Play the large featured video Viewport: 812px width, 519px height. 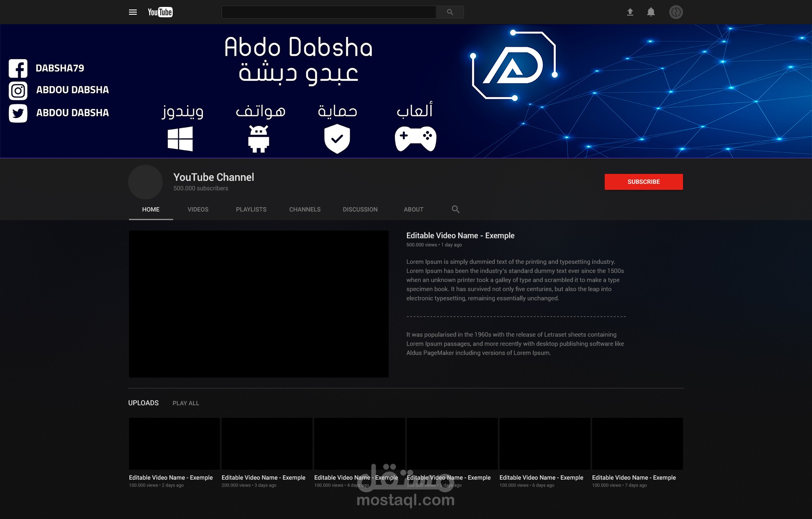coord(259,304)
